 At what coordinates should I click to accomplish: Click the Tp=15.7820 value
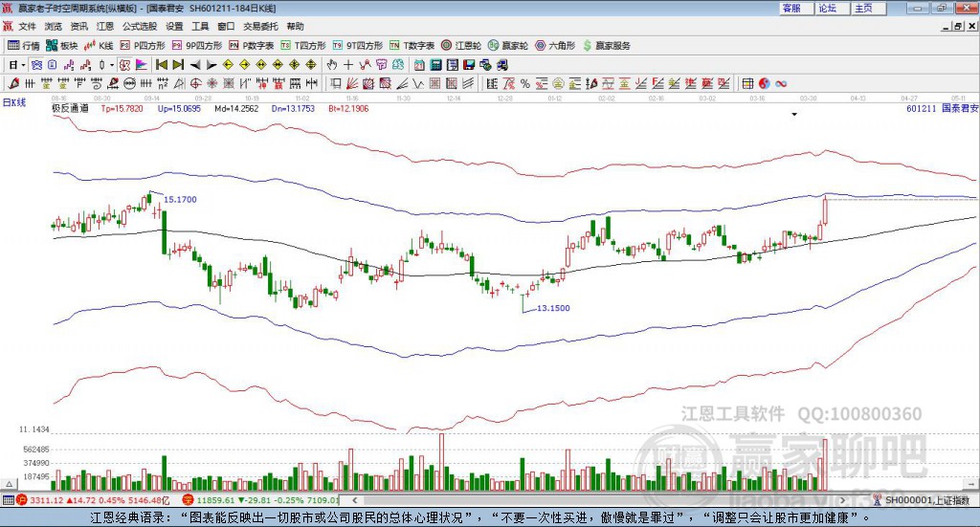point(122,108)
